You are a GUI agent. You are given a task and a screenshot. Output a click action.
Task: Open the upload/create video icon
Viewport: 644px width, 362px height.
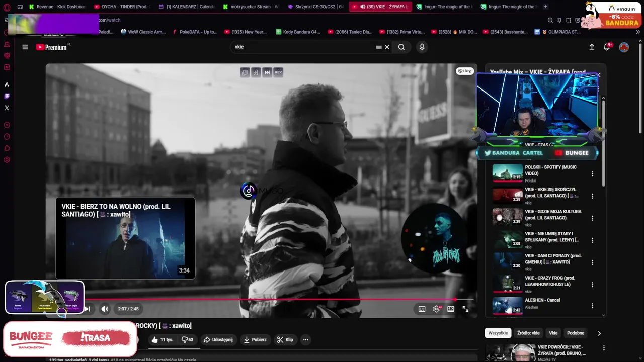tap(592, 47)
